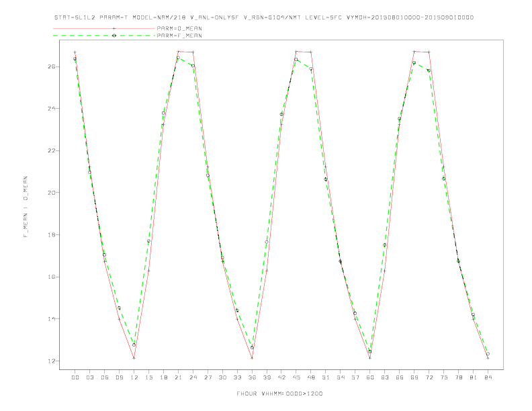
Task: Click x-axis forecast hour label 12
Action: pyautogui.click(x=134, y=377)
